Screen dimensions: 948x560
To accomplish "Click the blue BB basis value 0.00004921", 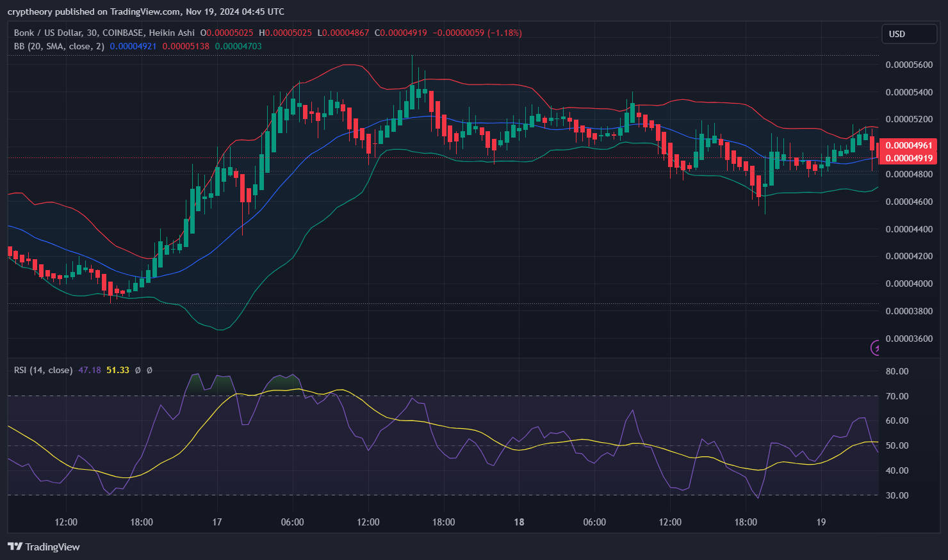I will pyautogui.click(x=133, y=46).
